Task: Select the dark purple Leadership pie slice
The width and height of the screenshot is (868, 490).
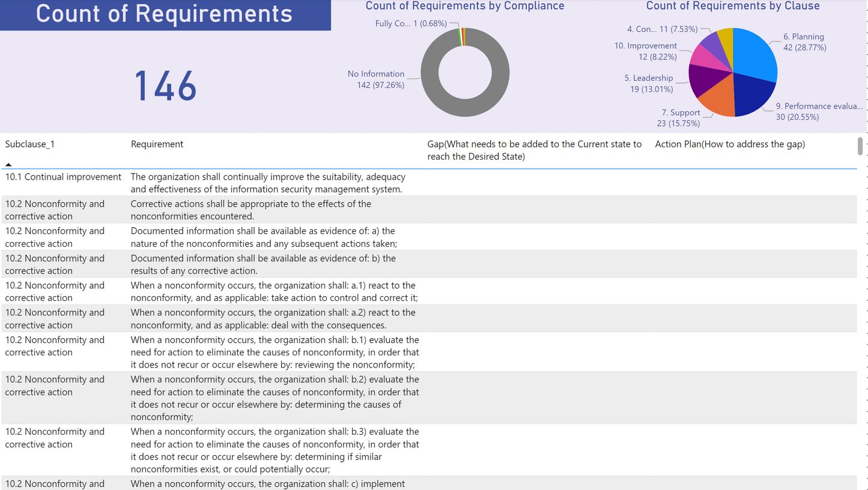Action: (x=703, y=79)
